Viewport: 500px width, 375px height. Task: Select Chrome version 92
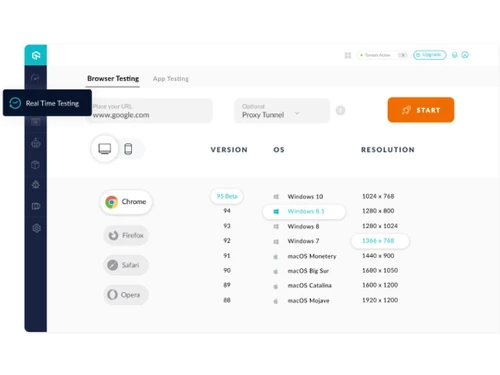(227, 241)
